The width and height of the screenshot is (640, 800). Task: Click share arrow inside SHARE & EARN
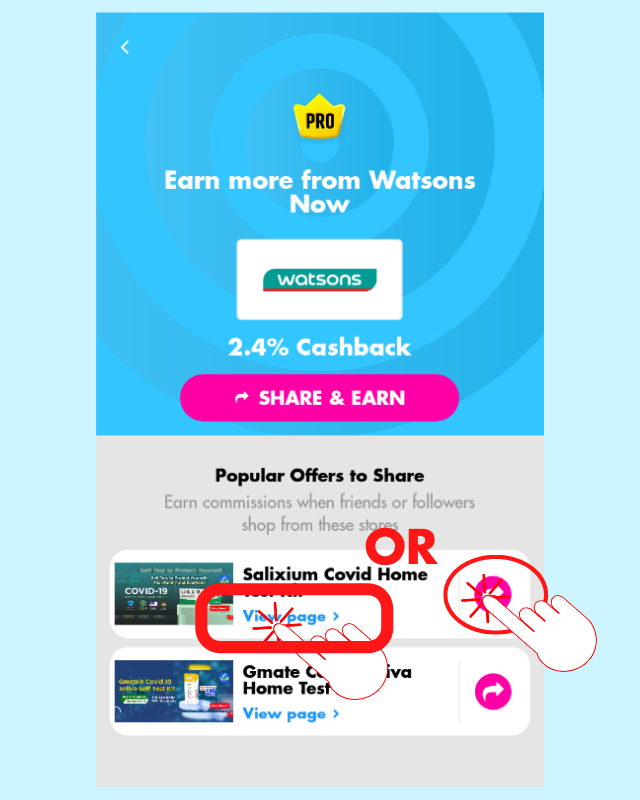tap(242, 397)
